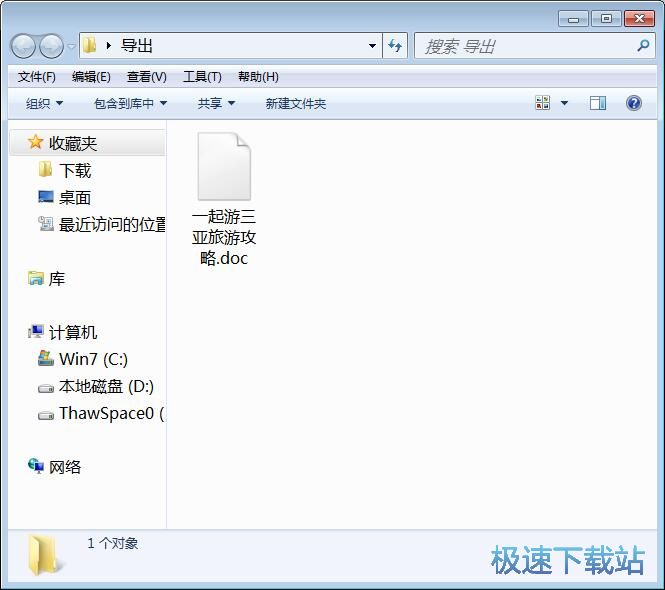
Task: Click the folder icon in details pane
Action: point(45,555)
